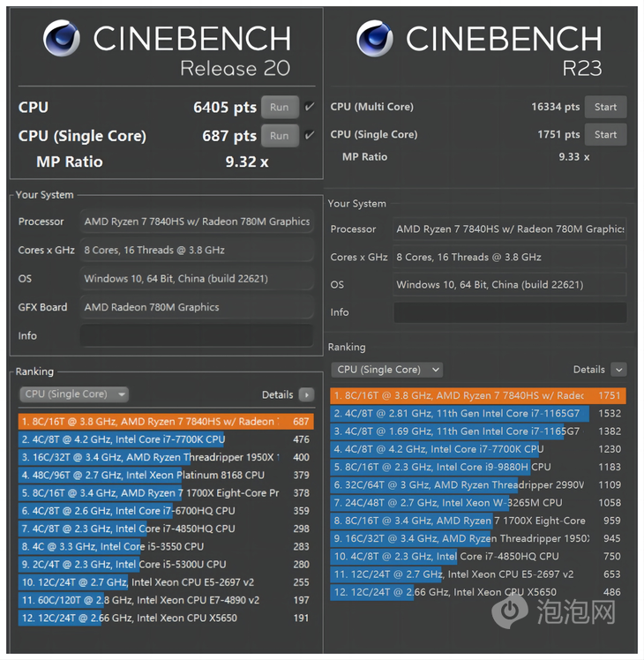Click the R23 Processor field
This screenshot has height=660, width=644.
click(x=510, y=229)
